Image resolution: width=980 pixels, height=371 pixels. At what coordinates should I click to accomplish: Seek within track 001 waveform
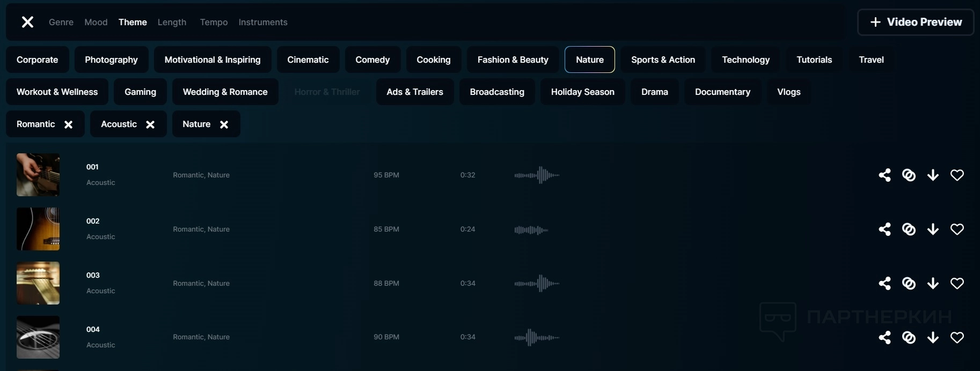click(537, 175)
